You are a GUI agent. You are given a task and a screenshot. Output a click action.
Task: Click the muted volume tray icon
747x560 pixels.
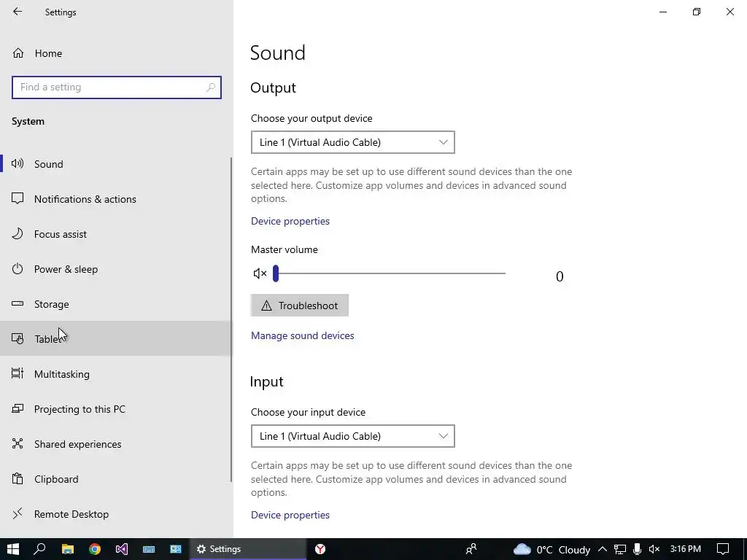tap(654, 549)
